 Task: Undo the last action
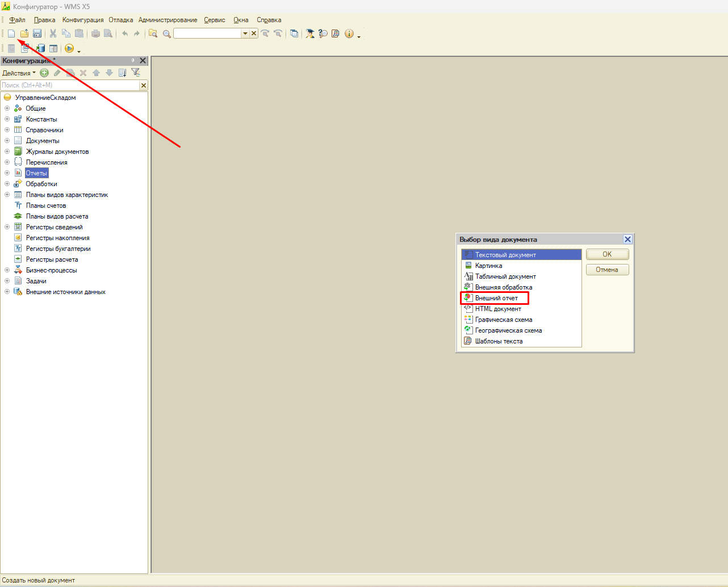125,33
